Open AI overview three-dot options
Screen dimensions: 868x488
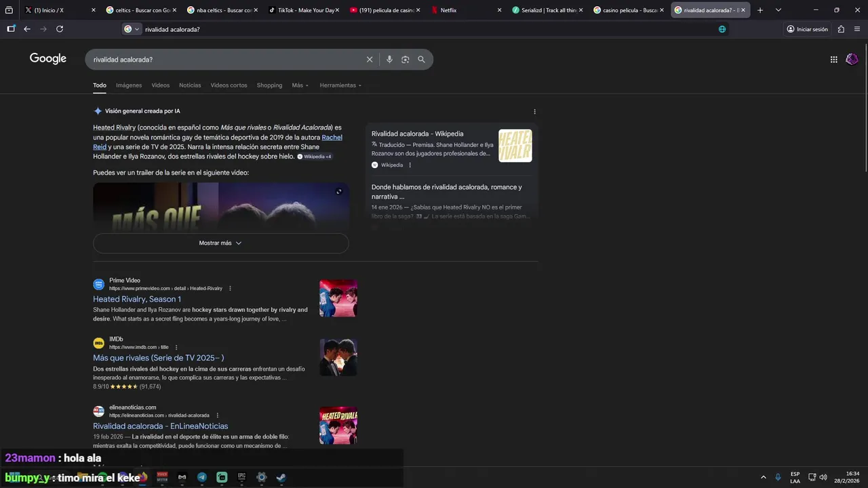tap(534, 112)
